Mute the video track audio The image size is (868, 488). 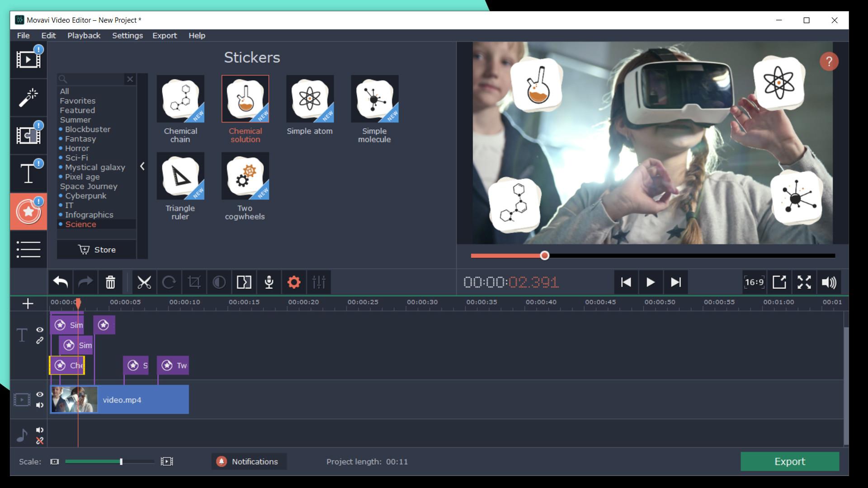coord(40,405)
